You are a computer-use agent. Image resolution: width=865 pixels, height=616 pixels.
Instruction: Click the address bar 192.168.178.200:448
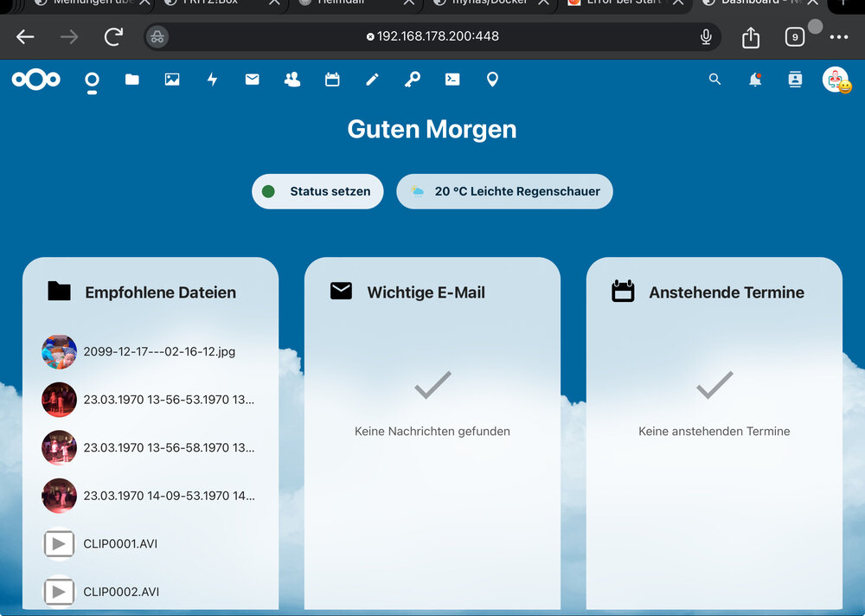point(432,36)
